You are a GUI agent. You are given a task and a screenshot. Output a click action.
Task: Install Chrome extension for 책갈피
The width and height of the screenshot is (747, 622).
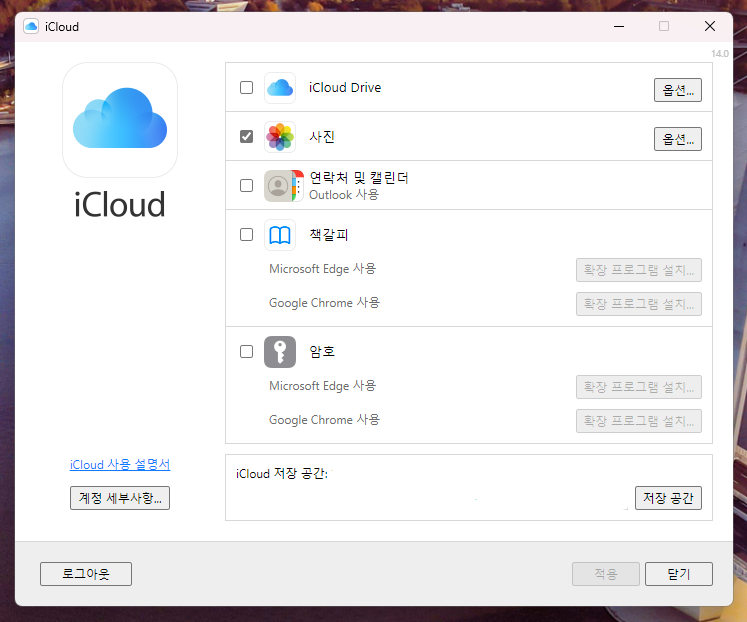638,304
